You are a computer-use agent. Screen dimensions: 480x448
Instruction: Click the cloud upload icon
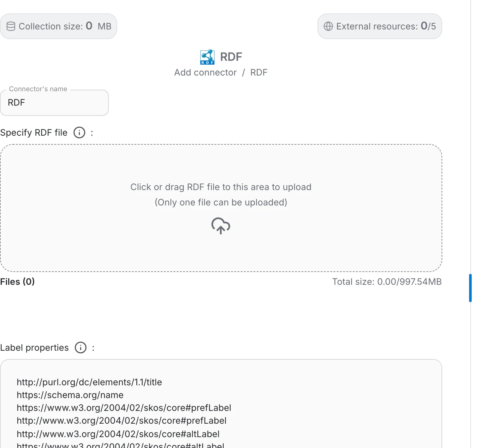point(221,226)
